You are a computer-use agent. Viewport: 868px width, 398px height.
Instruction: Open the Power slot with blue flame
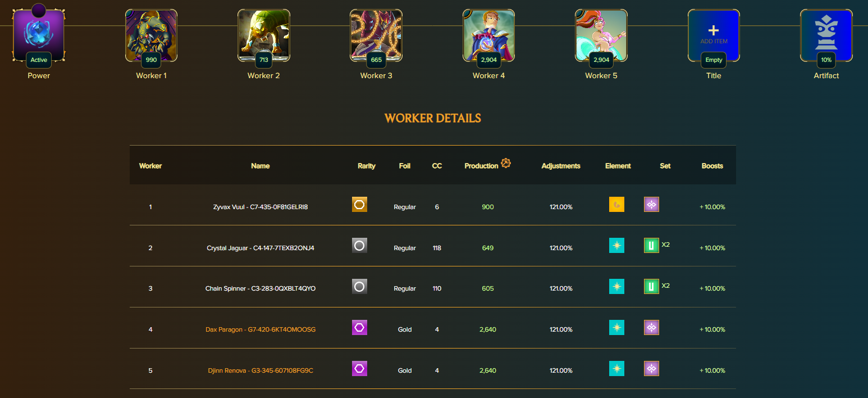[x=39, y=35]
